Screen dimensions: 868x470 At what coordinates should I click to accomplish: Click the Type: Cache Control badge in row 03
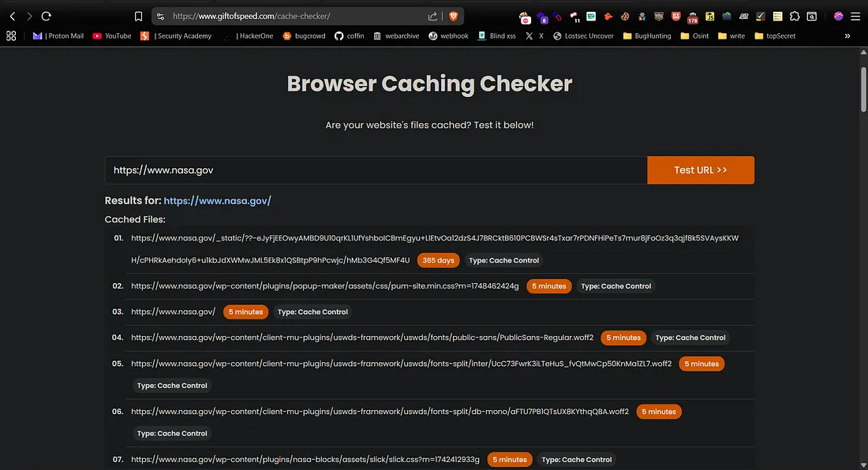[312, 311]
